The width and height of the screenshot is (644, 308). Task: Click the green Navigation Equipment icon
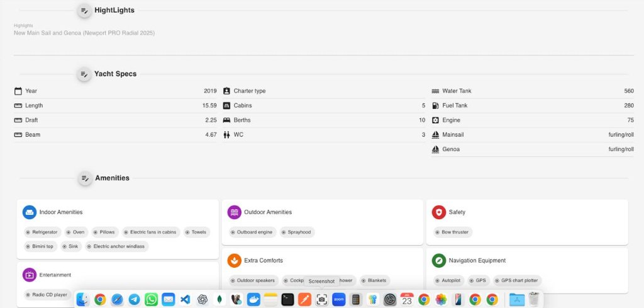[x=439, y=260]
